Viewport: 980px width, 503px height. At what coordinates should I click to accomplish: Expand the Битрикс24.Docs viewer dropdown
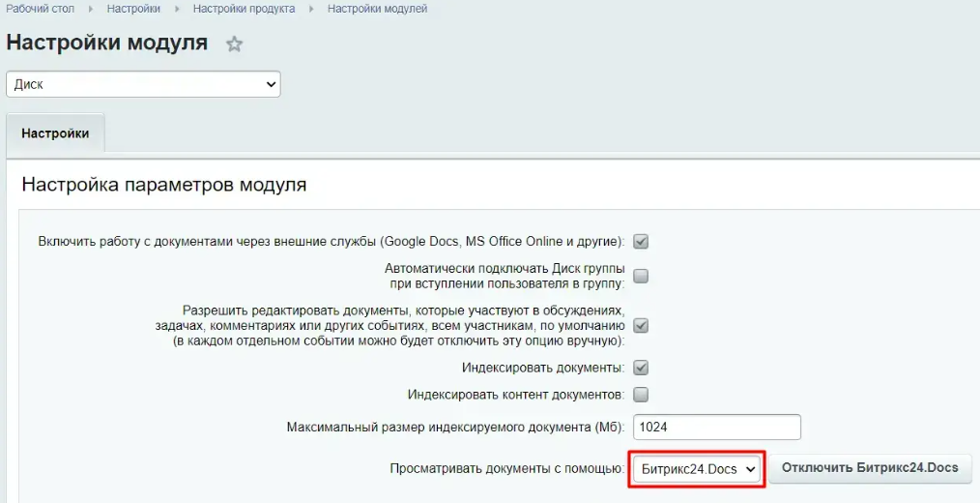click(698, 469)
